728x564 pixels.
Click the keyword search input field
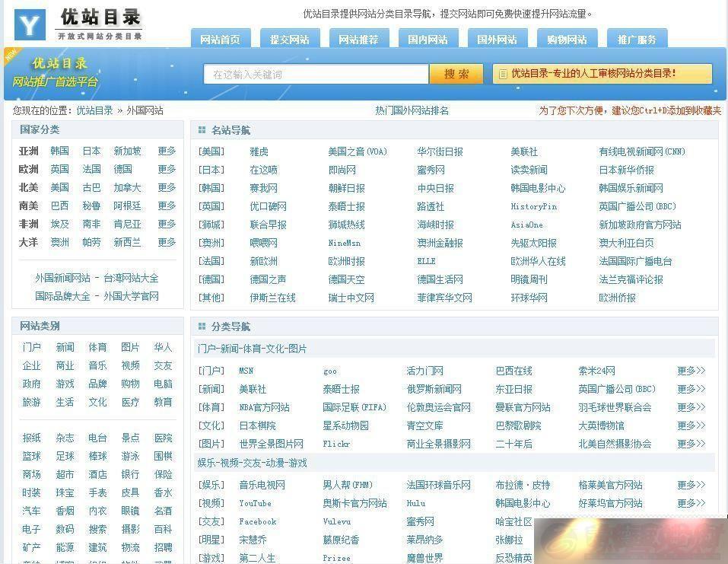pos(316,75)
